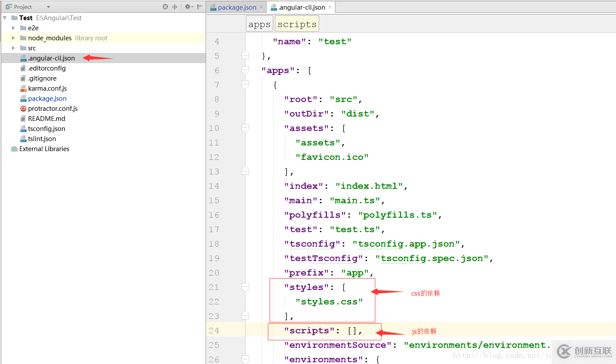Fold the styles array at line 21

[246, 287]
